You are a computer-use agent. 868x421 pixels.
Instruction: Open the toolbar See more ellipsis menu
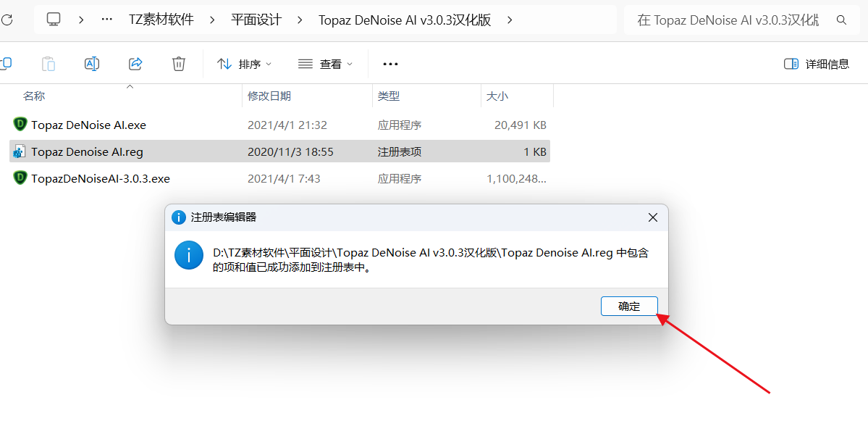coord(391,64)
